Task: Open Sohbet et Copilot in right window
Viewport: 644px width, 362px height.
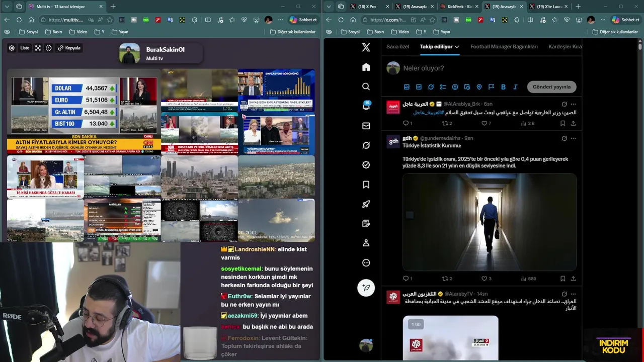Action: click(625, 20)
